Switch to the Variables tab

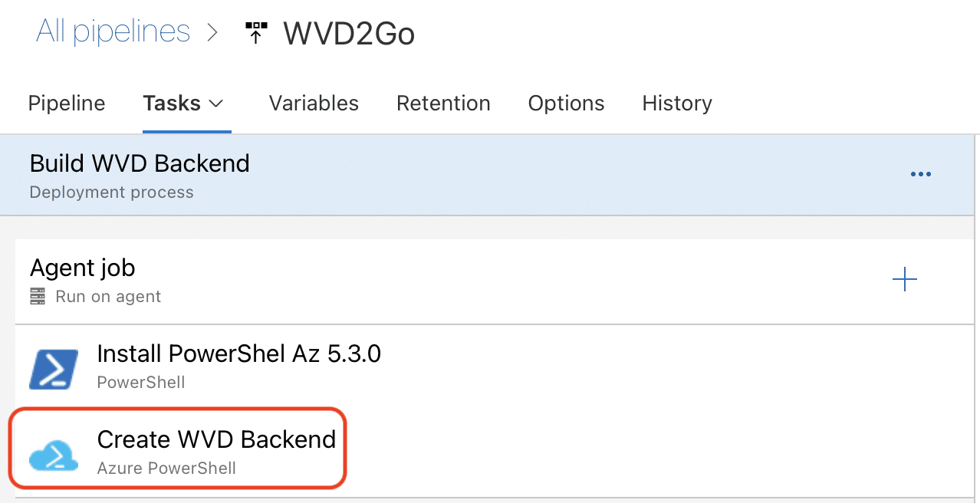(314, 104)
